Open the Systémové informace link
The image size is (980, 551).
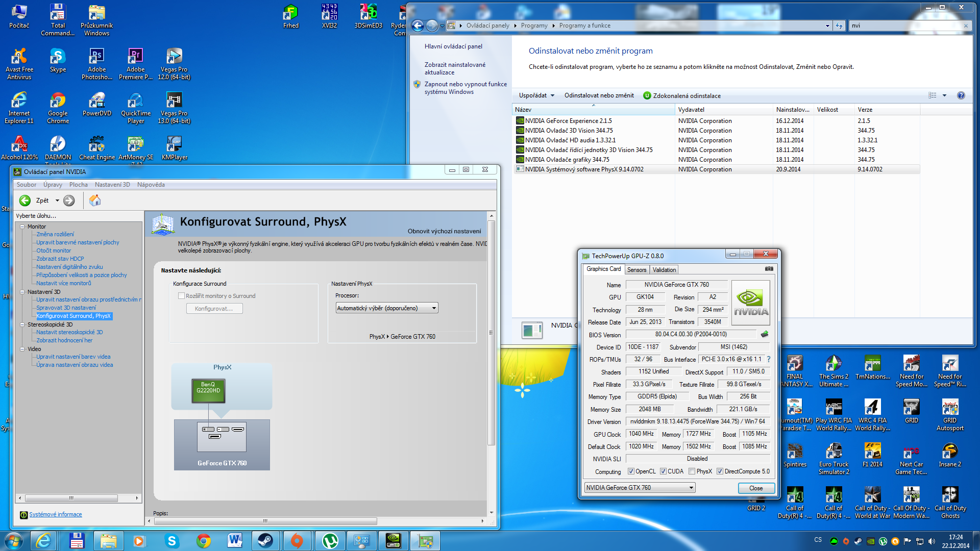[x=55, y=514]
